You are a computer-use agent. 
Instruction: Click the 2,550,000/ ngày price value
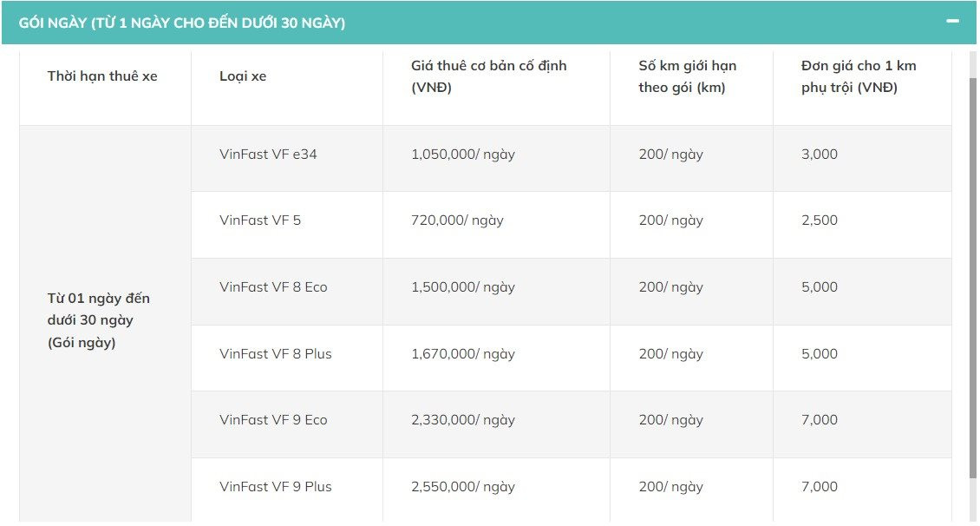click(x=462, y=487)
